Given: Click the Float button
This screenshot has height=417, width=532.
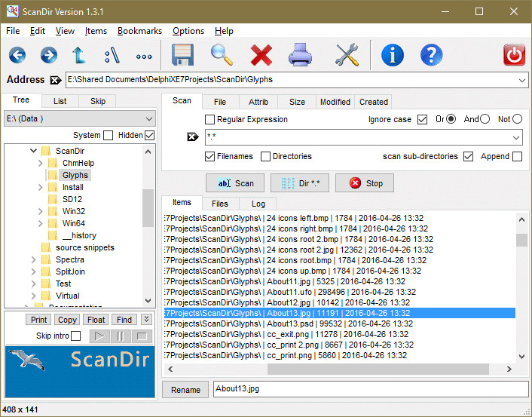Looking at the screenshot, I should click(96, 320).
